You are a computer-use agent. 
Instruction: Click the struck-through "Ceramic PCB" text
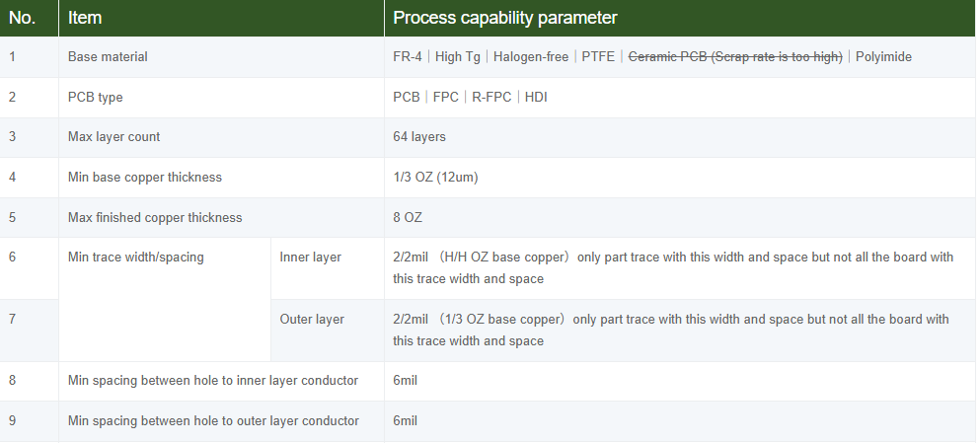735,57
